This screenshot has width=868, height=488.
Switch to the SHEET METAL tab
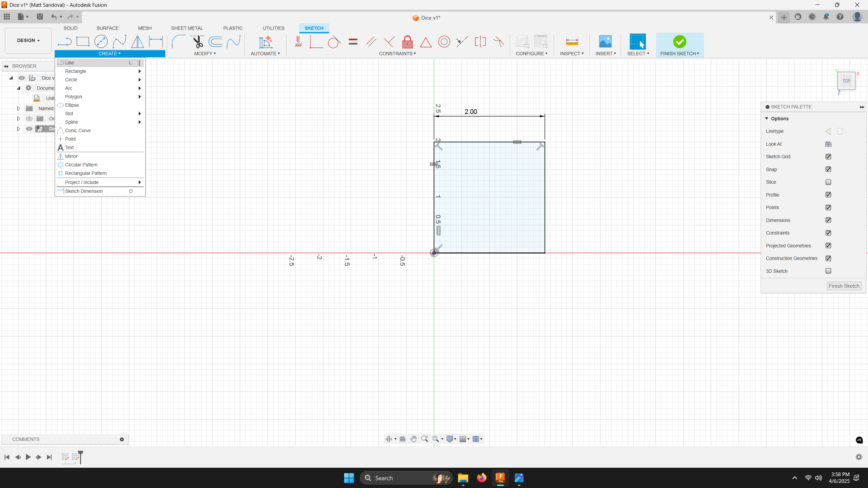(x=187, y=28)
